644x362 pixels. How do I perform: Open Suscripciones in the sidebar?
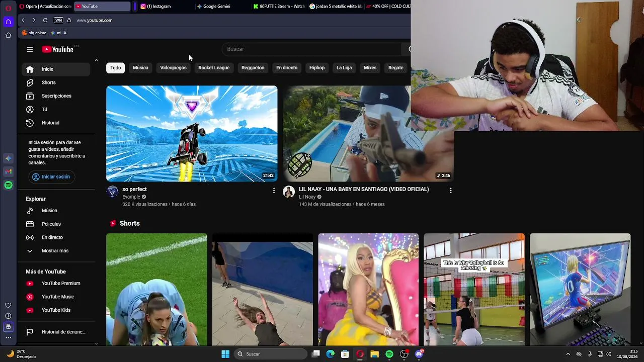pos(55,96)
